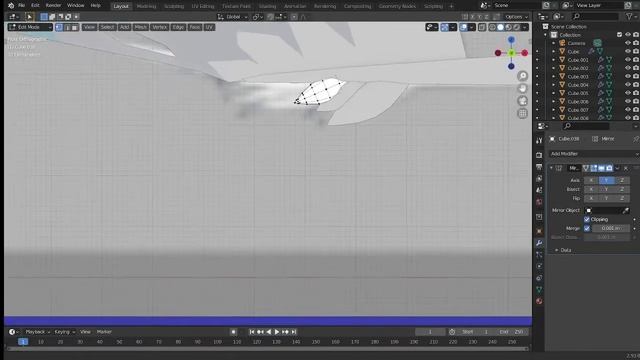
Task: Open the Mesh menu in viewport header
Action: tap(140, 27)
